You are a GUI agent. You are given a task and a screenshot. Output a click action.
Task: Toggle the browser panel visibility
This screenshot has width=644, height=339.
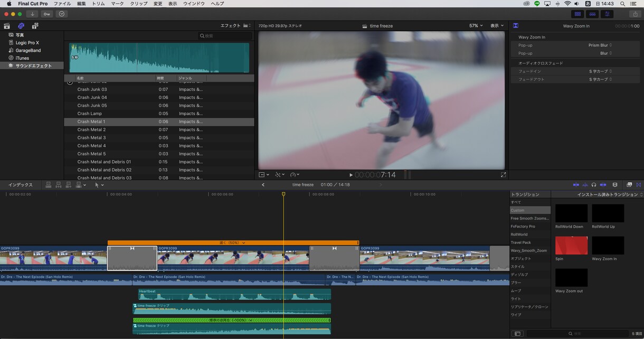click(577, 14)
